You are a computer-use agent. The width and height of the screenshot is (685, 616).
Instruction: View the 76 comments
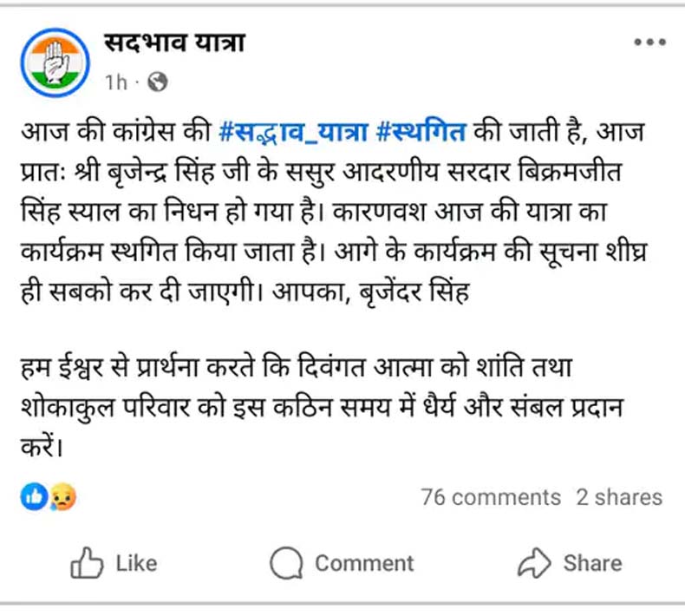coord(491,497)
